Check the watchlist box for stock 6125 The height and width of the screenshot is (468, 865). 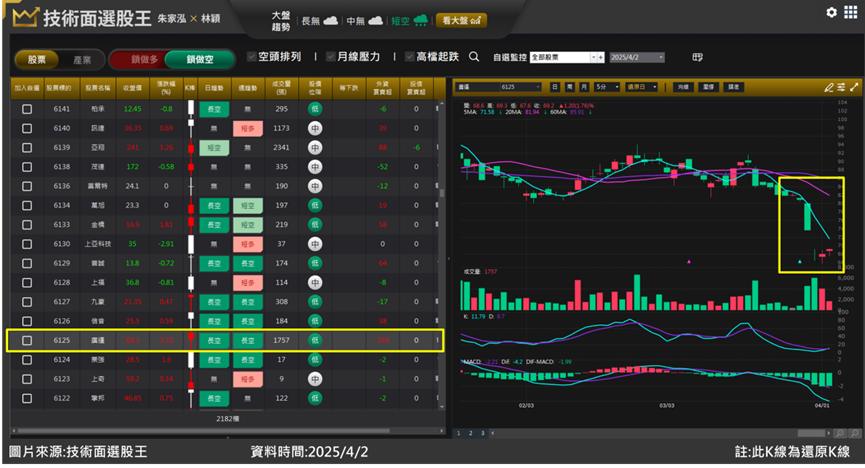[26, 341]
